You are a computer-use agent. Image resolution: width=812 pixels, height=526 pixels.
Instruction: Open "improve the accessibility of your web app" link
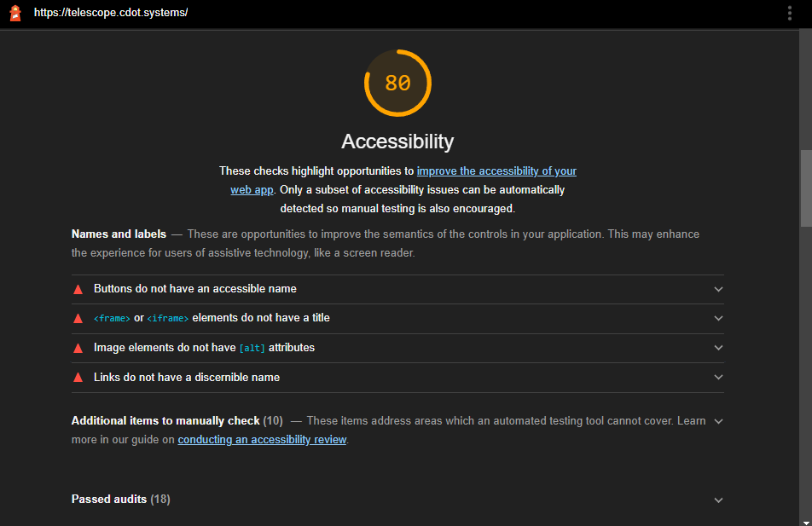(496, 171)
